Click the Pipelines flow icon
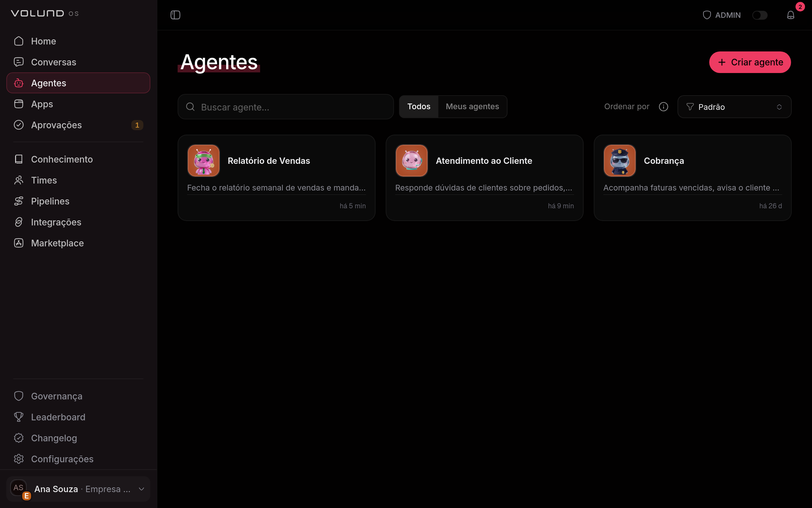The image size is (812, 508). pos(19,201)
